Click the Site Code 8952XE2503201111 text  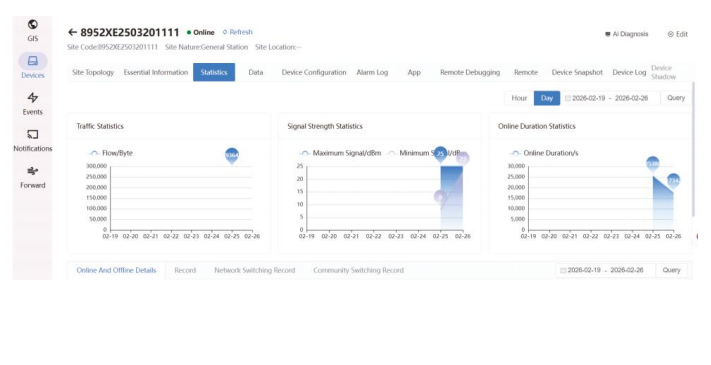pos(112,47)
